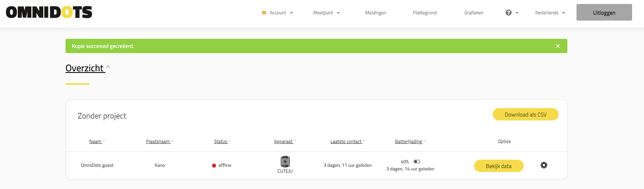Click the battery level icon
Viewport: 644px width, 189px height.
[x=416, y=162]
